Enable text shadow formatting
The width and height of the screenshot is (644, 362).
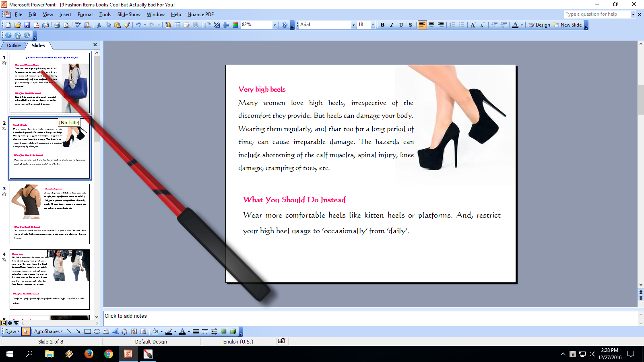(410, 25)
